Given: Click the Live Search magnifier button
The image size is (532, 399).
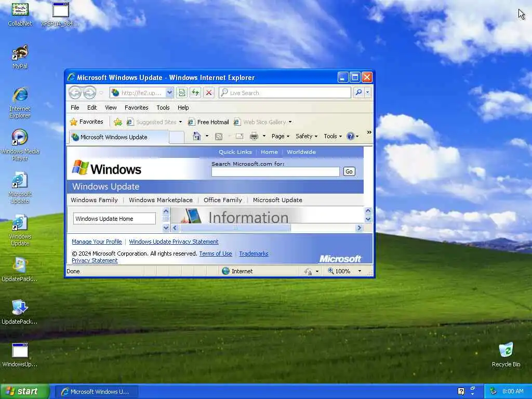Looking at the screenshot, I should coord(358,92).
